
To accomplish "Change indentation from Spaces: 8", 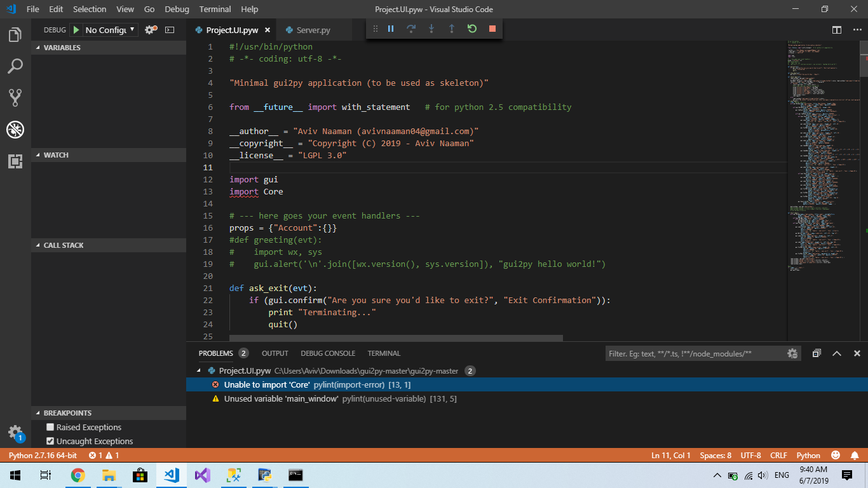I will pos(715,456).
